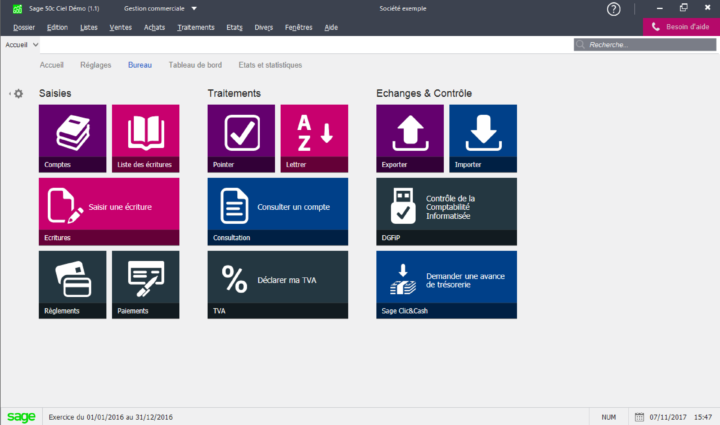Image resolution: width=720 pixels, height=425 pixels.
Task: Click the time 15:47 in status bar
Action: point(703,417)
